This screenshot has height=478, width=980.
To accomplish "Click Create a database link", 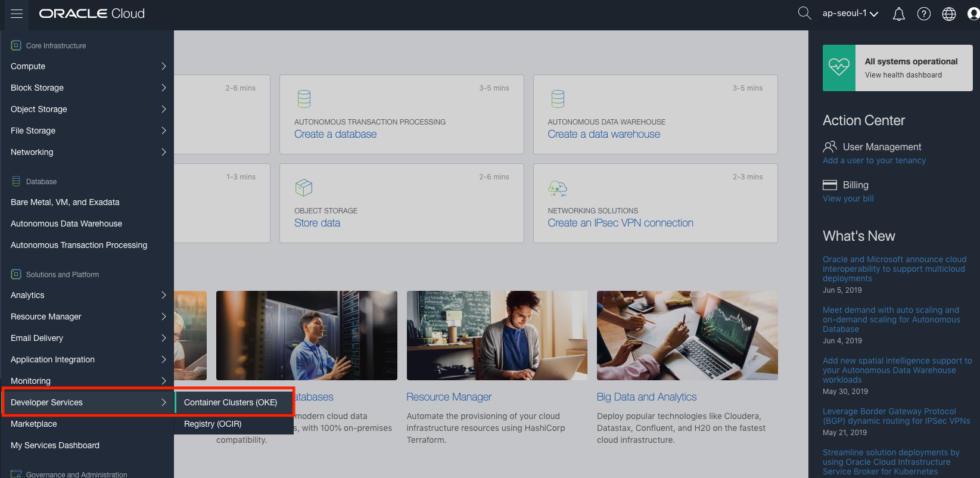I will [335, 134].
